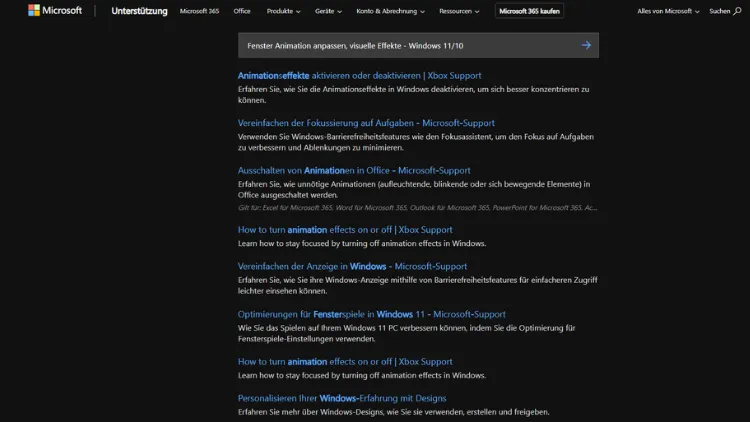
Task: Submit search with the arrow icon
Action: tap(586, 45)
